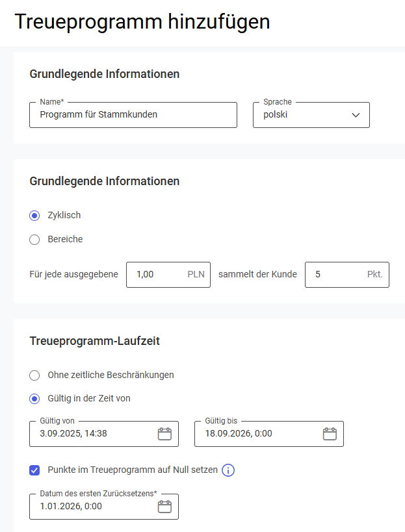The width and height of the screenshot is (405, 532).
Task: Select Gültig in der Zeit von option
Action: [34, 398]
